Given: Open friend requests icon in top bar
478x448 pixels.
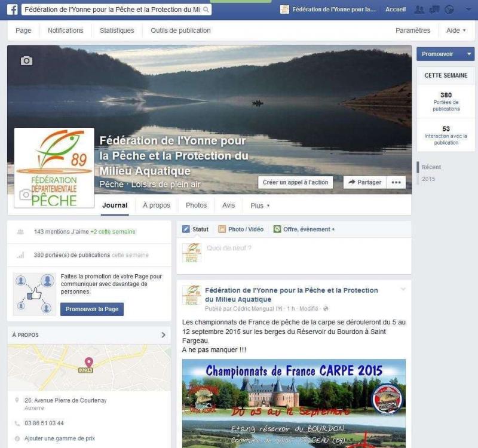Looking at the screenshot, I should [419, 10].
